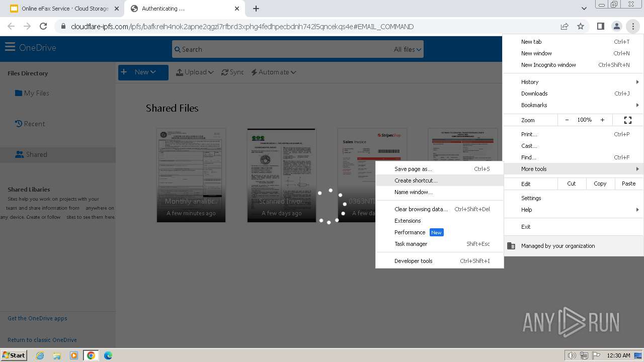Open the Monthly analitic file thumbnail

pyautogui.click(x=191, y=175)
